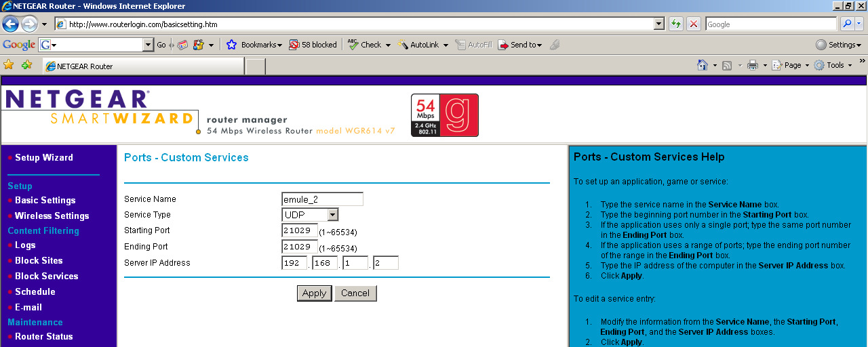The height and width of the screenshot is (347, 868).
Task: Open the Tools menu
Action: [x=833, y=65]
